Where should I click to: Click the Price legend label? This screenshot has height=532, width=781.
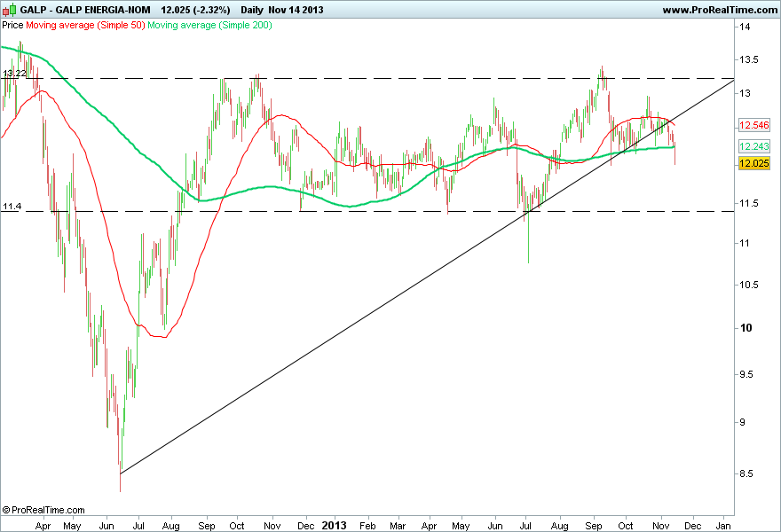pos(12,25)
